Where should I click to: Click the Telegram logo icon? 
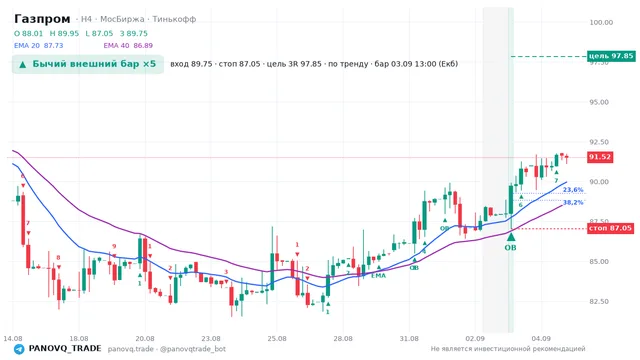point(19,349)
